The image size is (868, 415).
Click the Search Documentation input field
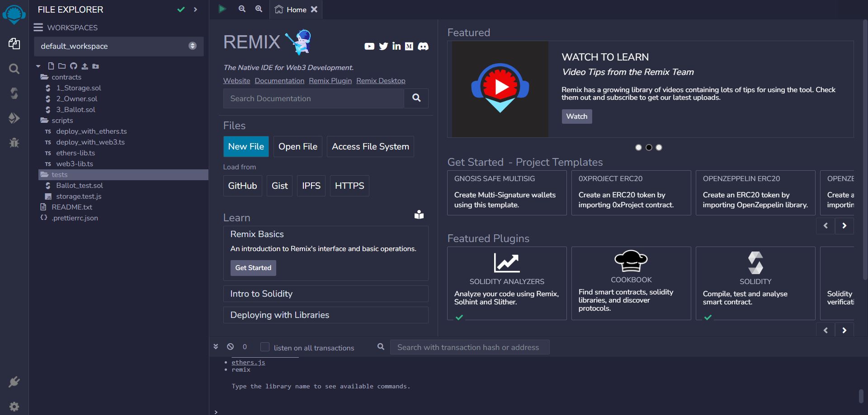(x=313, y=98)
